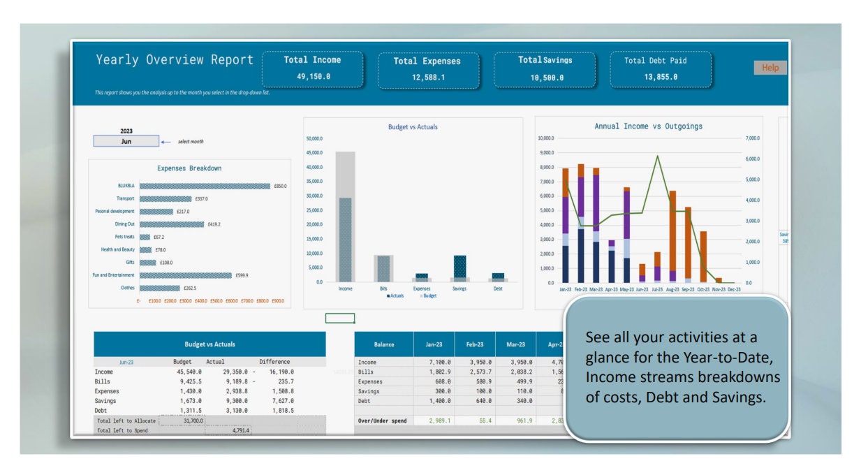Click the Expenses Breakdown chart title
The height and width of the screenshot is (475, 868).
pyautogui.click(x=188, y=168)
